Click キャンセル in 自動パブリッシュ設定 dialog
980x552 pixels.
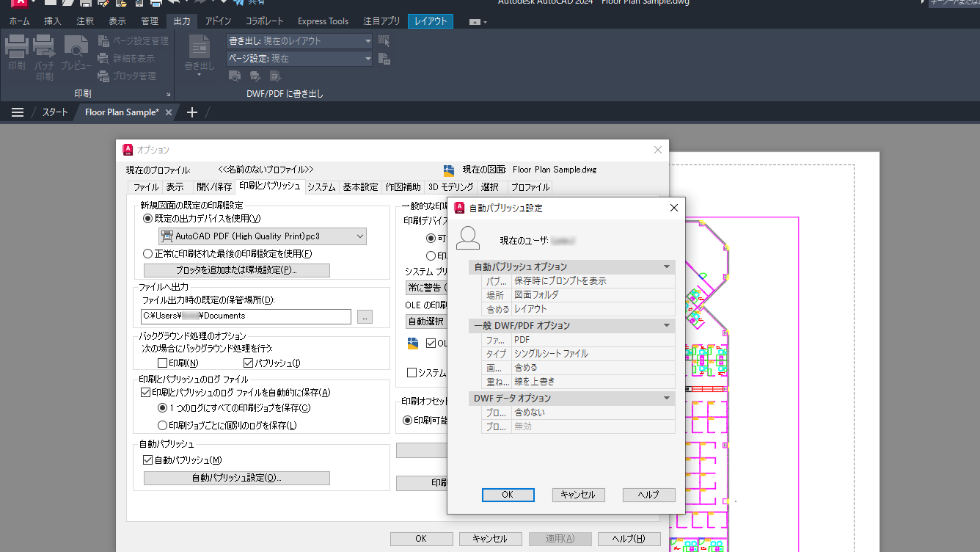tap(578, 495)
